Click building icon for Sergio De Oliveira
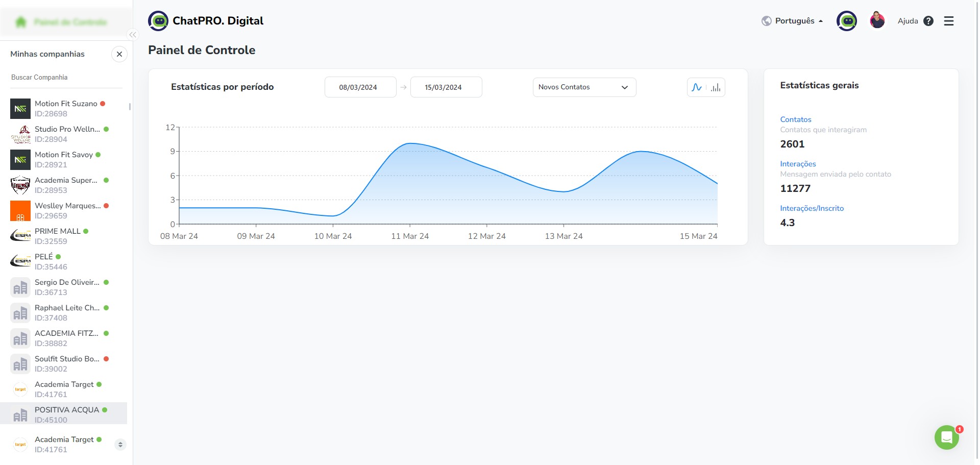 coord(20,287)
